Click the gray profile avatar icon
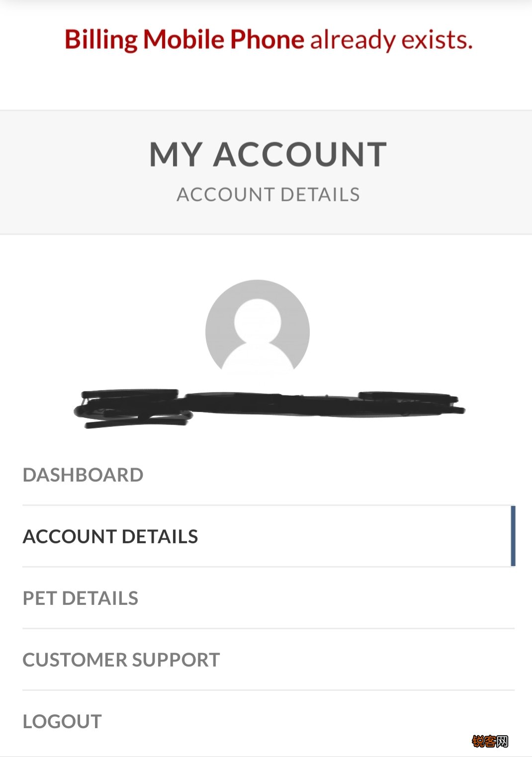 (258, 327)
